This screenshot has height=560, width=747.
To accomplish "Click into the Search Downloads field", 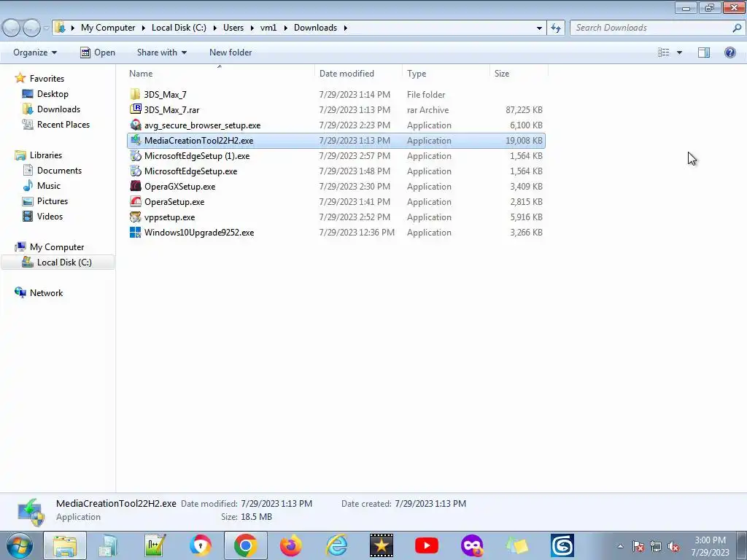I will pyautogui.click(x=651, y=28).
